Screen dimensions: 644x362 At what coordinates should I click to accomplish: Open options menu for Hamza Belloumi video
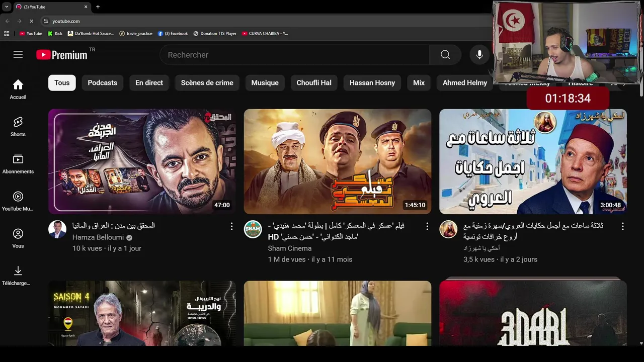point(231,226)
